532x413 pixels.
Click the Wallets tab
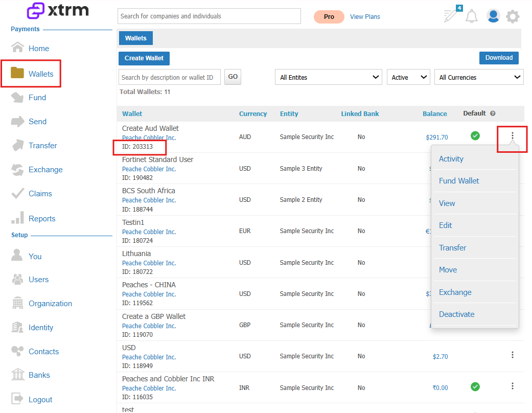tap(136, 38)
